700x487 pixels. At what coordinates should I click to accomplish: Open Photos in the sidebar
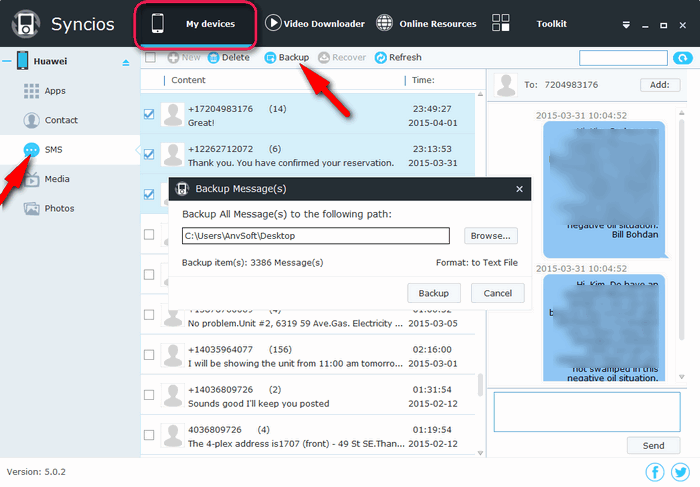pyautogui.click(x=59, y=209)
